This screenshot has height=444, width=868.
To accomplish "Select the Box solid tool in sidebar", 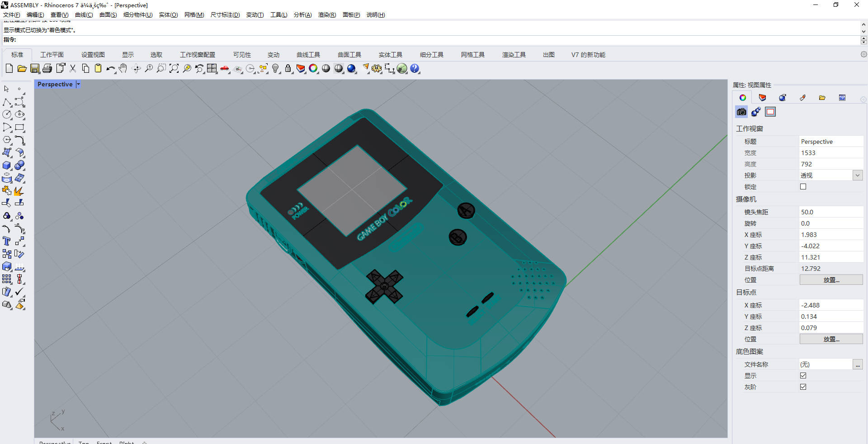I will pyautogui.click(x=7, y=165).
